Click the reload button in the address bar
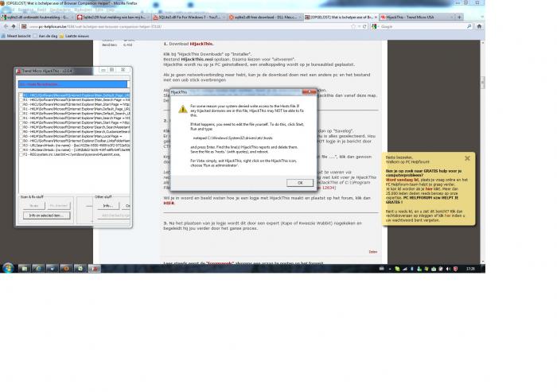557x392 pixels. (x=364, y=26)
